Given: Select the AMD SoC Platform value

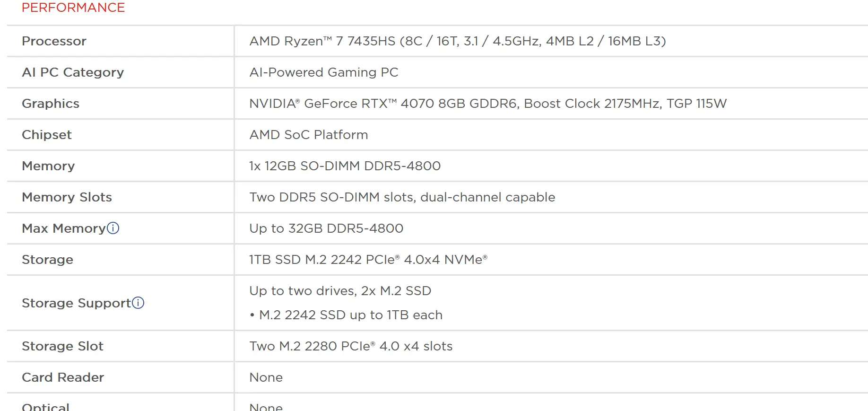Looking at the screenshot, I should [x=309, y=135].
